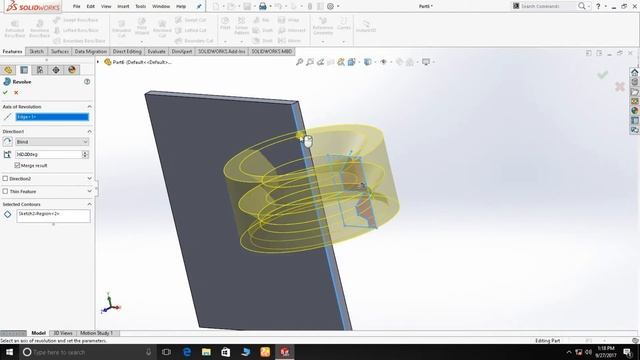Click the Revolve help question mark icon
640x360 pixels.
pos(87,82)
